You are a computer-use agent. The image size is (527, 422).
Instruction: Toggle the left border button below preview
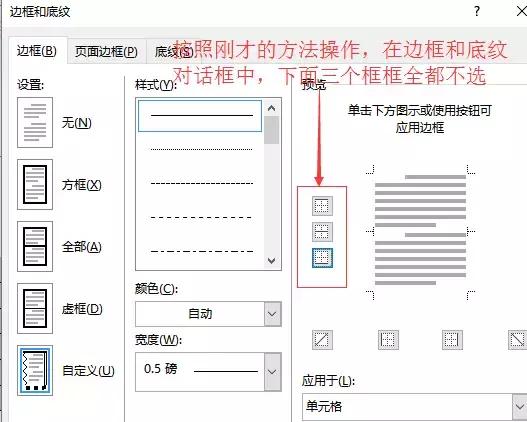(388, 340)
